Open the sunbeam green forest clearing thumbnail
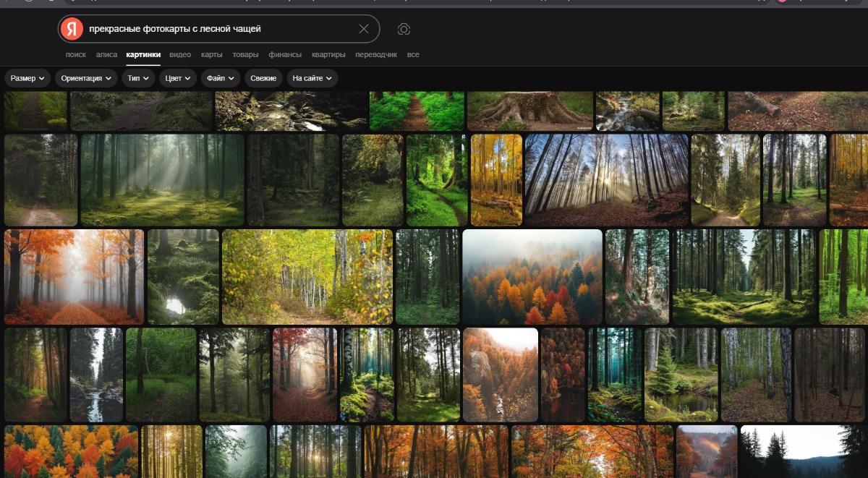 pyautogui.click(x=163, y=180)
